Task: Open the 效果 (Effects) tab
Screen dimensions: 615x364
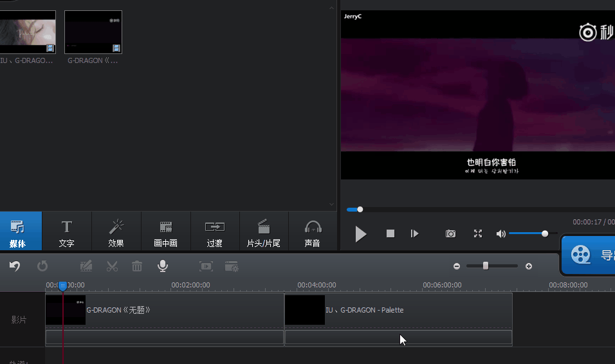Action: (x=116, y=231)
